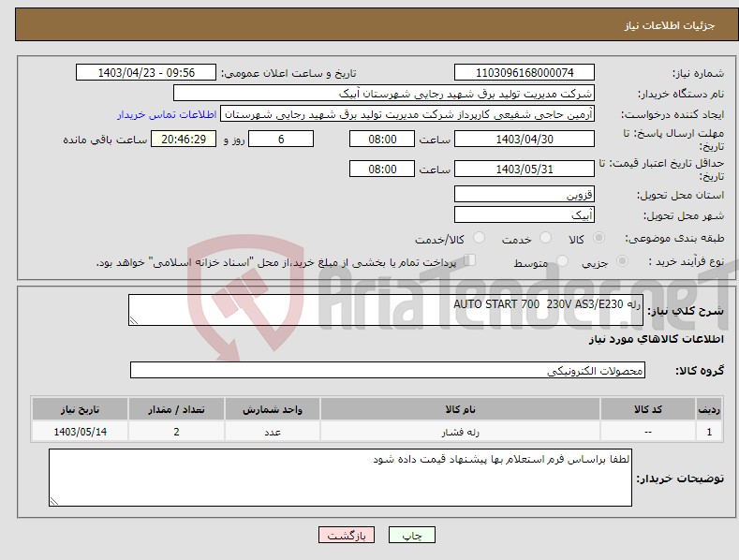Click the چاپ (print) button
Image resolution: width=739 pixels, height=560 pixels.
click(x=411, y=535)
